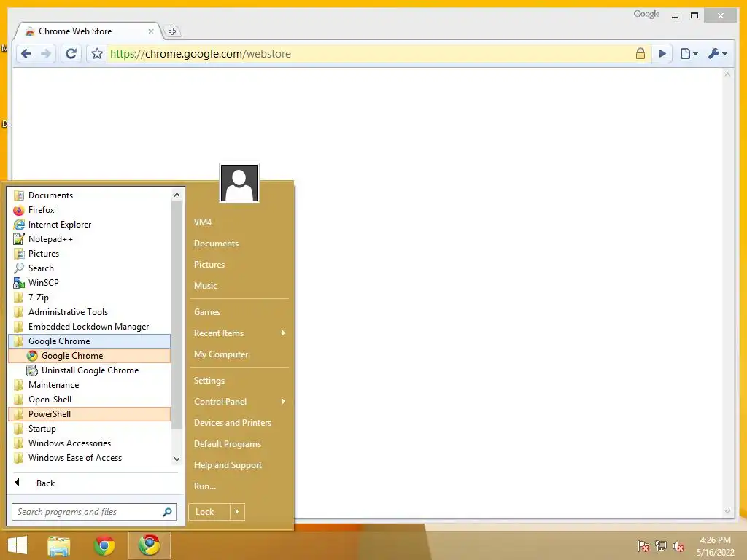Click the address bar URL field
Image resolution: width=747 pixels, height=560 pixels.
click(x=369, y=54)
